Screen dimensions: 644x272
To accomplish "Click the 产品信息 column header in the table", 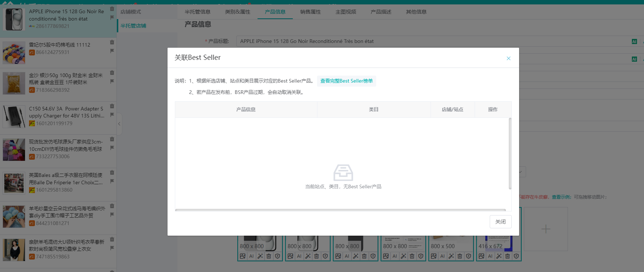I will (246, 109).
